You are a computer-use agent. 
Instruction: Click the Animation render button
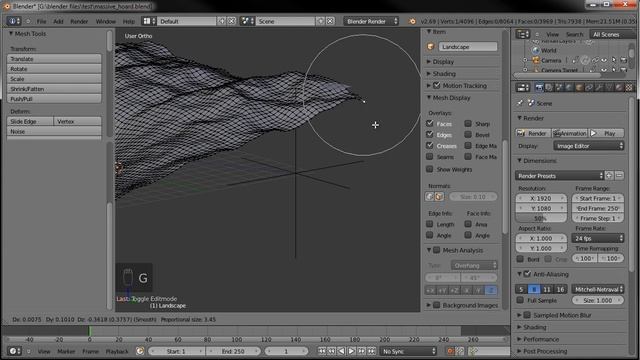(570, 133)
